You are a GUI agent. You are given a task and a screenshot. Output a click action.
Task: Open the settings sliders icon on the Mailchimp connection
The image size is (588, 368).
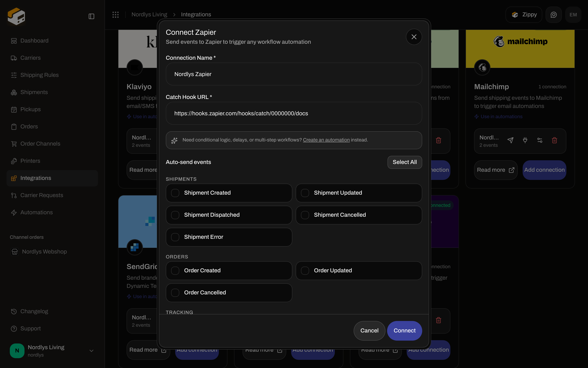[x=540, y=140]
